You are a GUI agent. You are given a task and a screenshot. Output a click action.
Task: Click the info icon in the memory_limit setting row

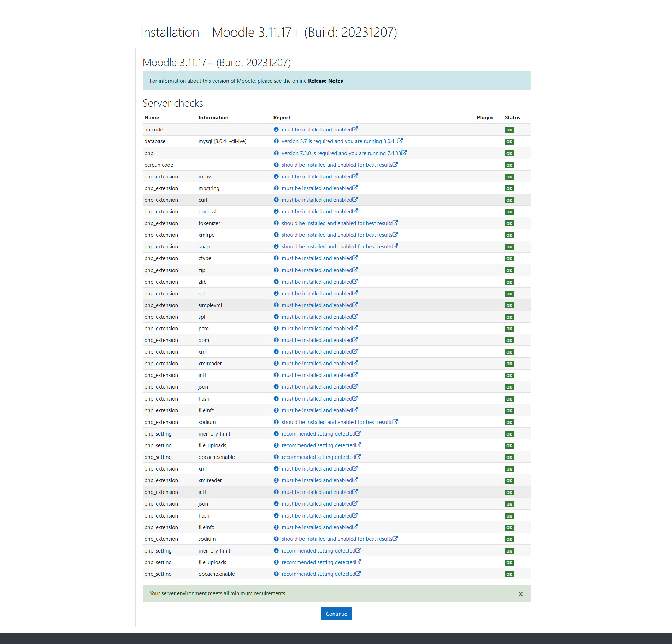coord(276,433)
